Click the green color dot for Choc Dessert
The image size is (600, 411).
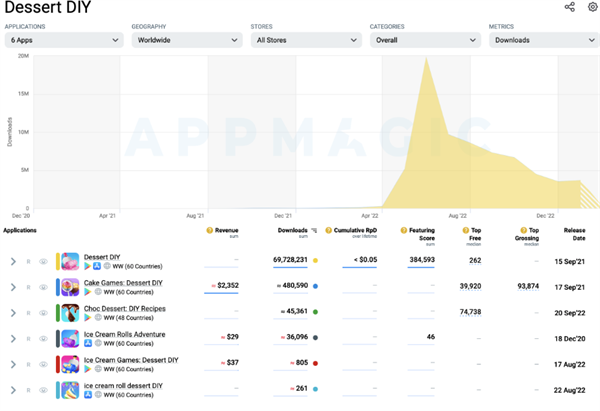point(315,312)
